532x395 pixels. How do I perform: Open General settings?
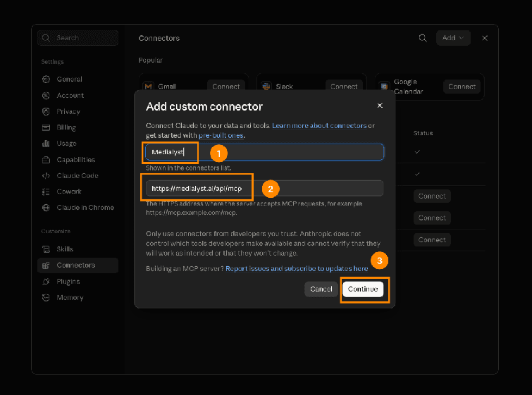coord(78,80)
